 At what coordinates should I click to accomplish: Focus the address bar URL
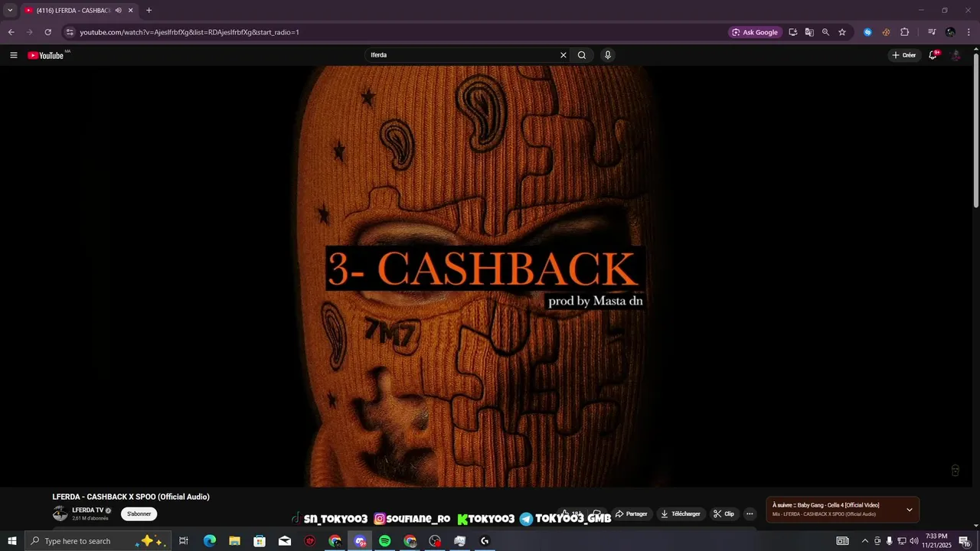coord(189,32)
